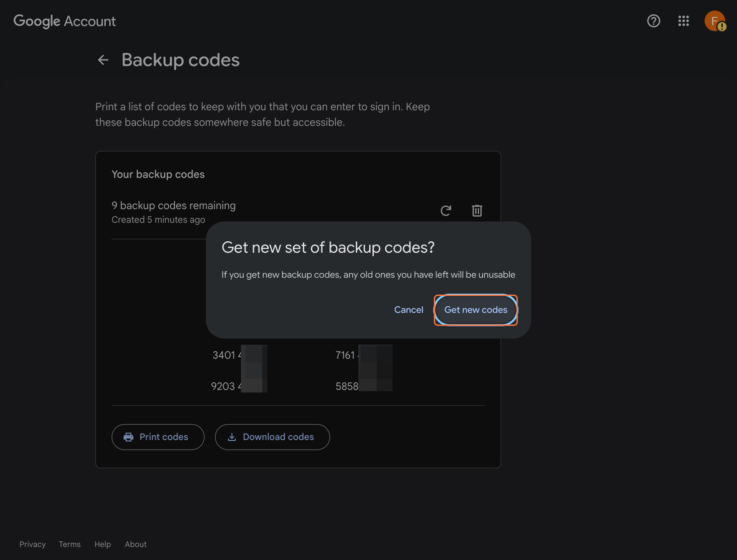Click the back arrow next to Backup codes
The image size is (737, 560).
pyautogui.click(x=103, y=60)
